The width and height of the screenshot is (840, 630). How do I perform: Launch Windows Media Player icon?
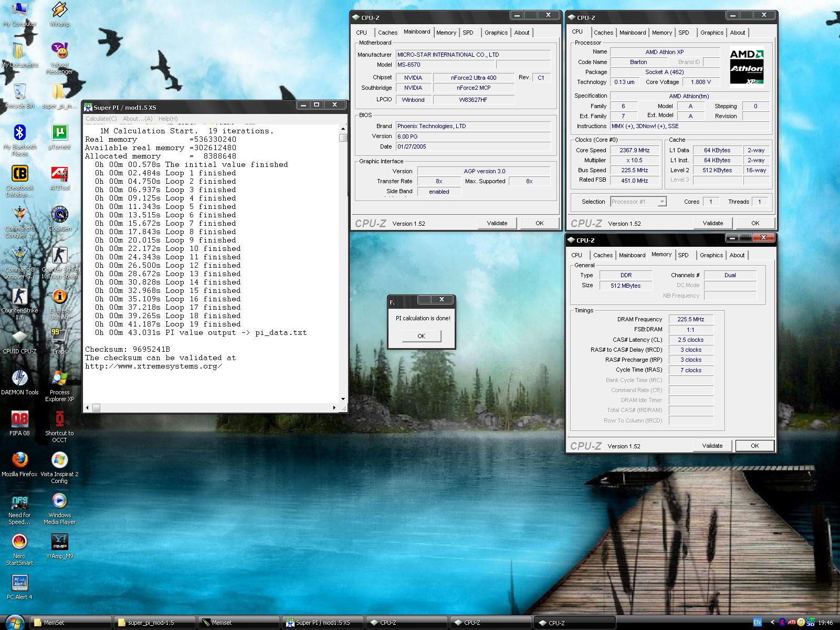coord(59,509)
